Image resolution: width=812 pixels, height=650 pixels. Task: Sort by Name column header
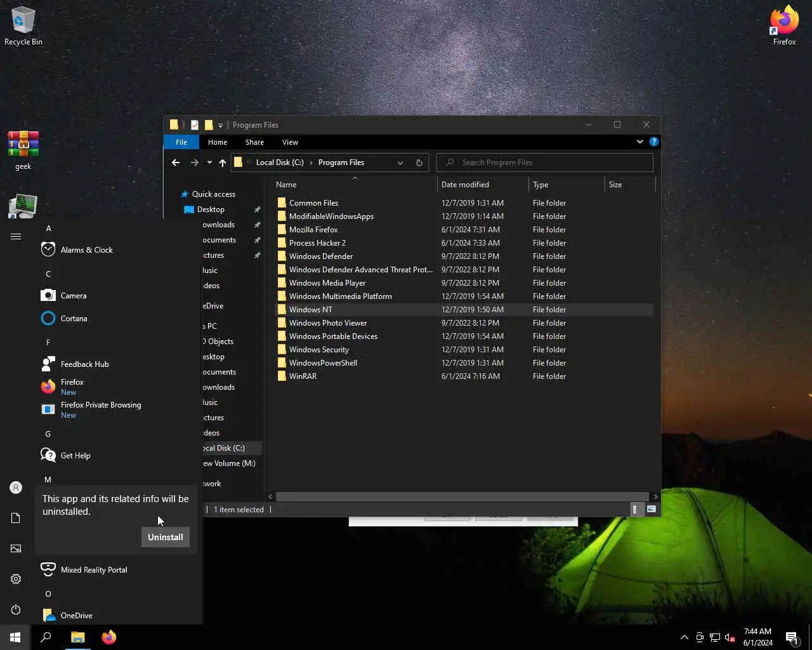pos(355,185)
